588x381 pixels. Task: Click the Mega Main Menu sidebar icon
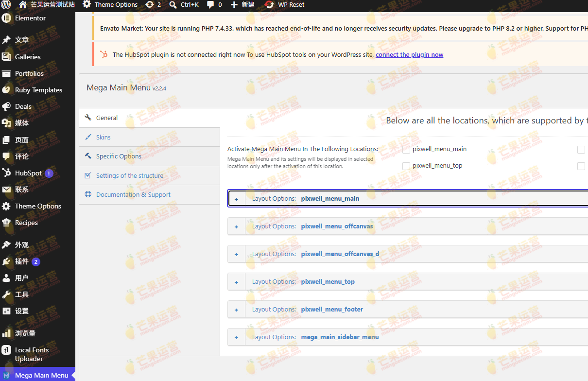pyautogui.click(x=6, y=375)
